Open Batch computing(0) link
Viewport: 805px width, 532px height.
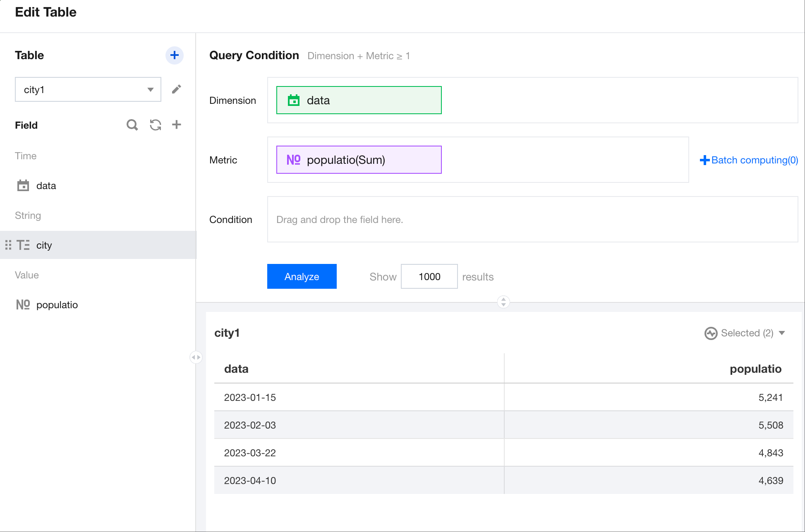click(x=749, y=160)
